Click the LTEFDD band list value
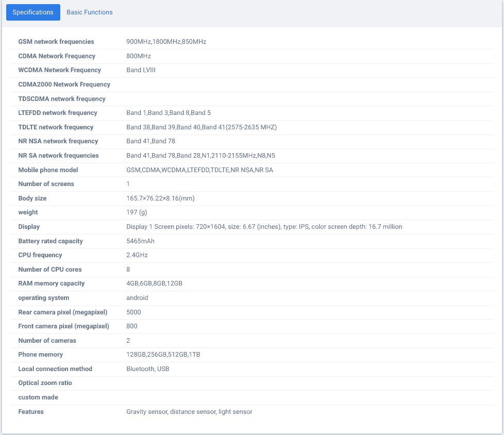Screen dimensions: 504x435 point(169,113)
